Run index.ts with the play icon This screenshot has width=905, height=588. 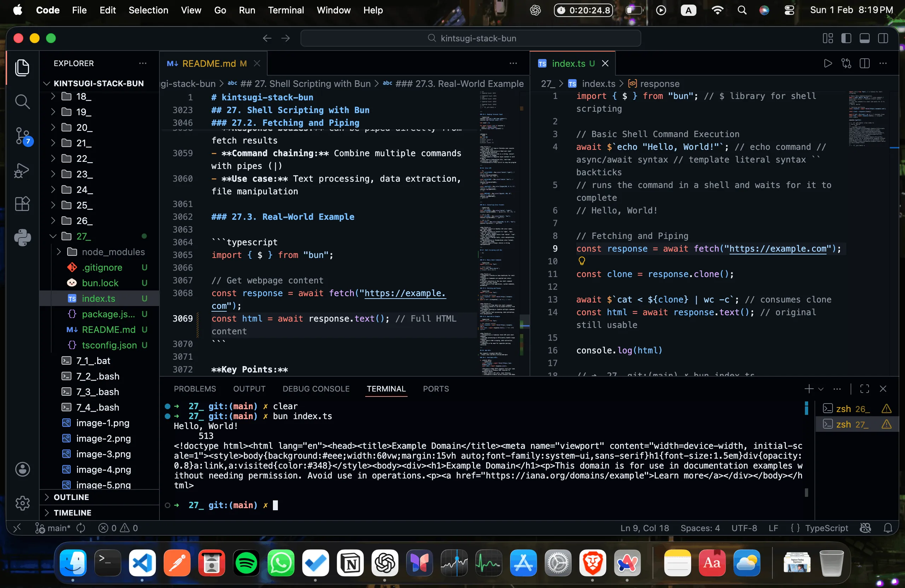[828, 64]
